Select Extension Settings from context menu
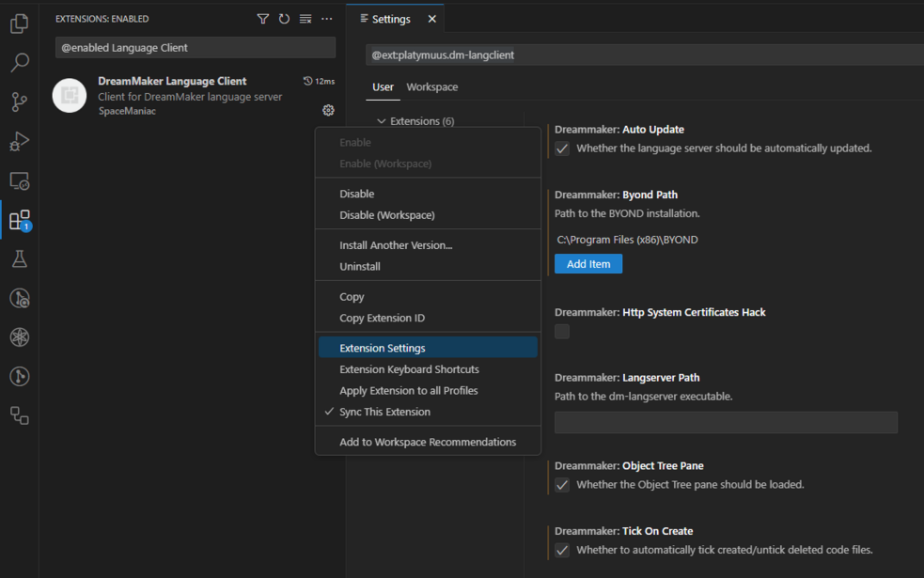The width and height of the screenshot is (924, 578). click(382, 348)
